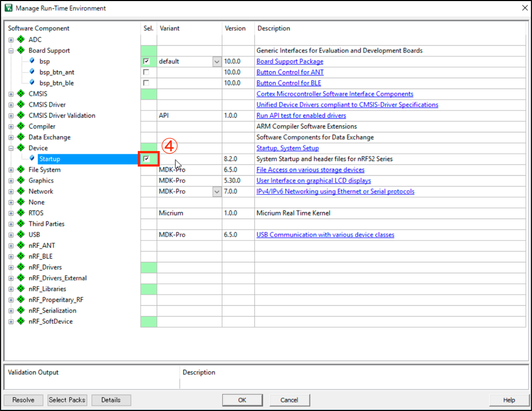The width and height of the screenshot is (532, 411).
Task: Expand the File System tree node
Action: (11, 170)
